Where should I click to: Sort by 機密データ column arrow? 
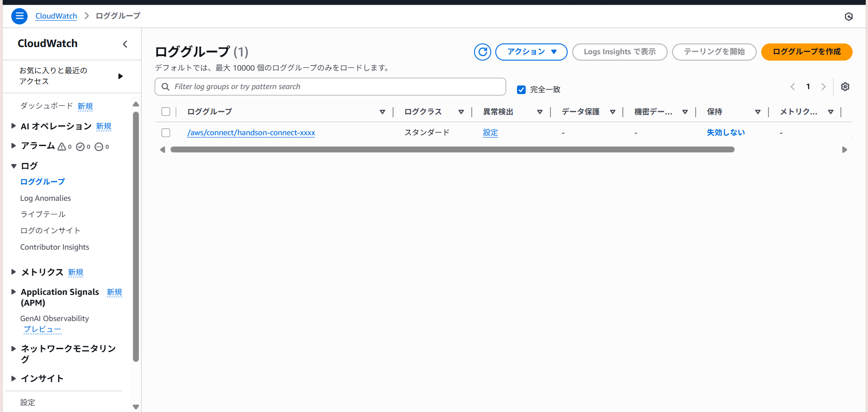coord(685,112)
